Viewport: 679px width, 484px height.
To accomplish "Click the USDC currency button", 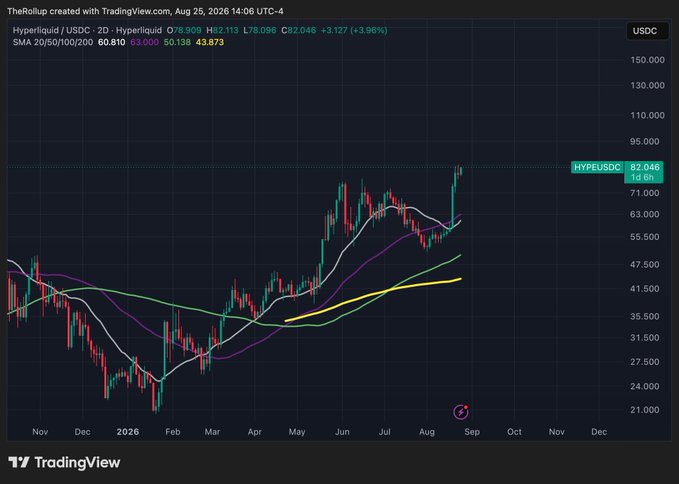I will click(645, 31).
